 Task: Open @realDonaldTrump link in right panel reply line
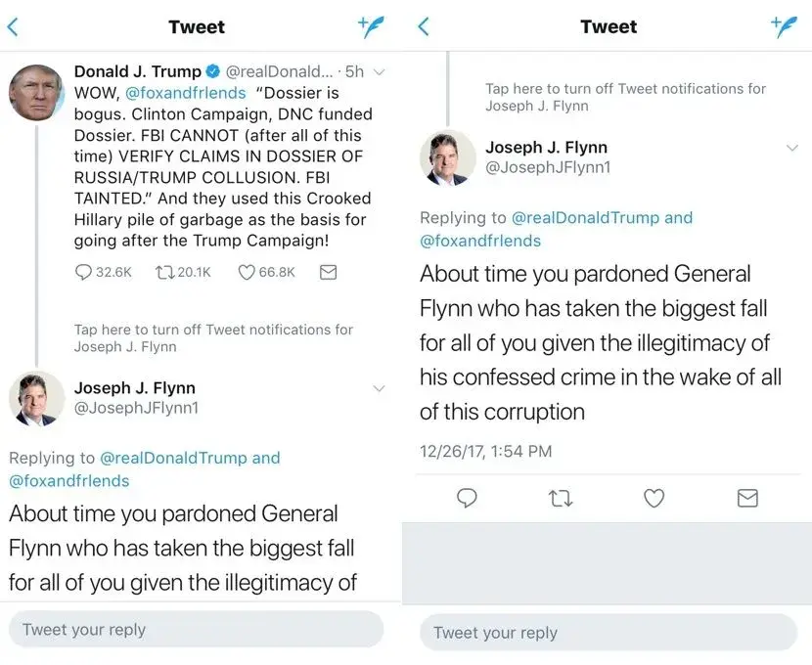click(585, 218)
